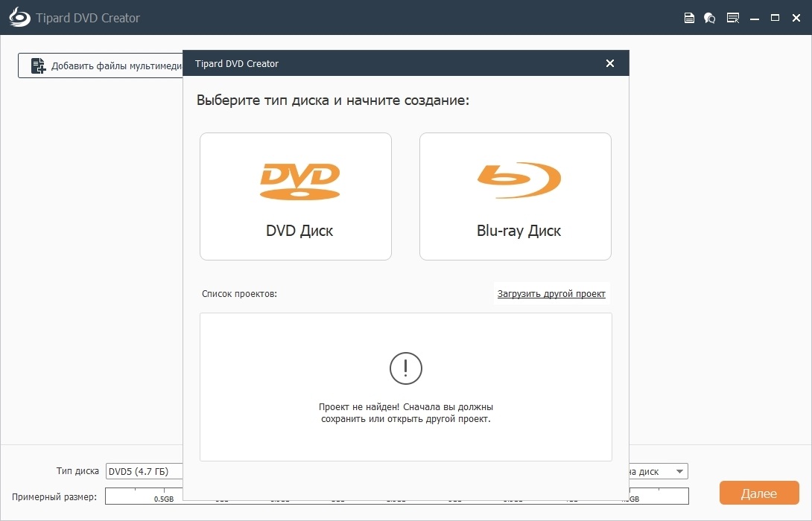Minimize the Tipard DVD Creator window
812x521 pixels.
pyautogui.click(x=754, y=18)
